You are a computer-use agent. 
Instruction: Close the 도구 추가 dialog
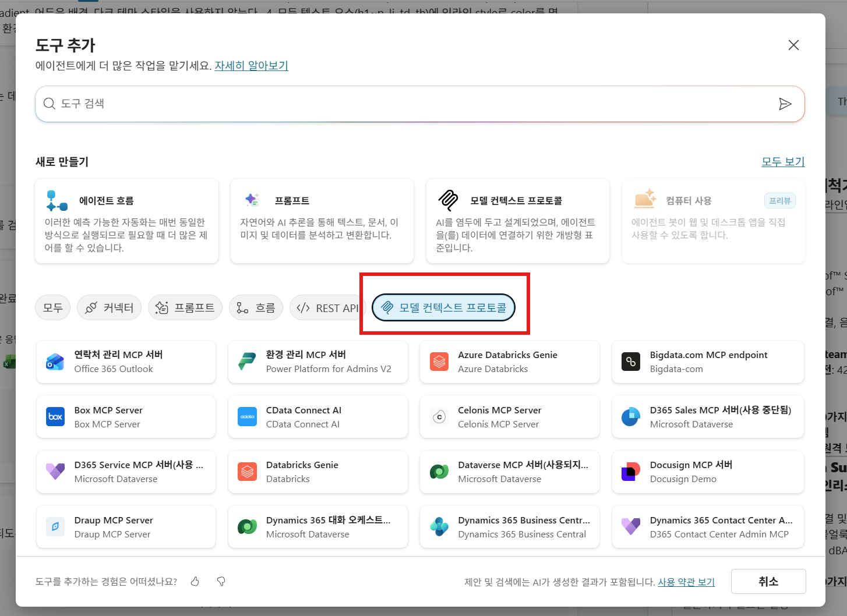point(793,45)
